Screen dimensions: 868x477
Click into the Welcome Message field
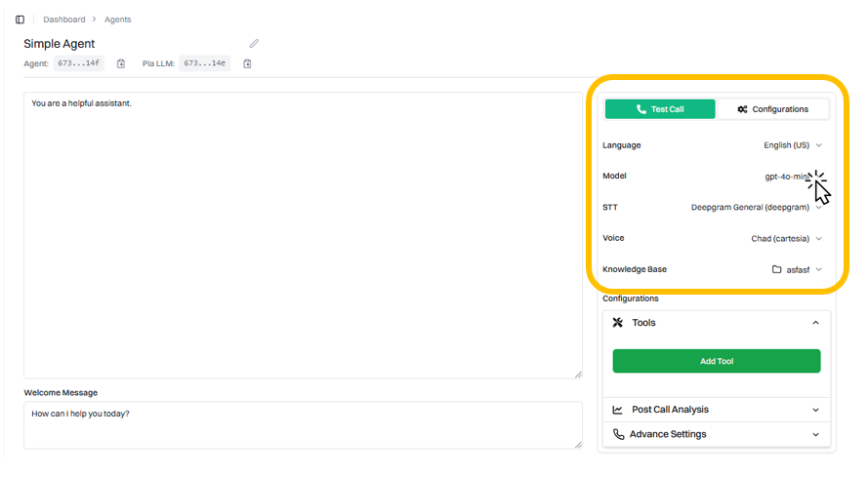303,425
